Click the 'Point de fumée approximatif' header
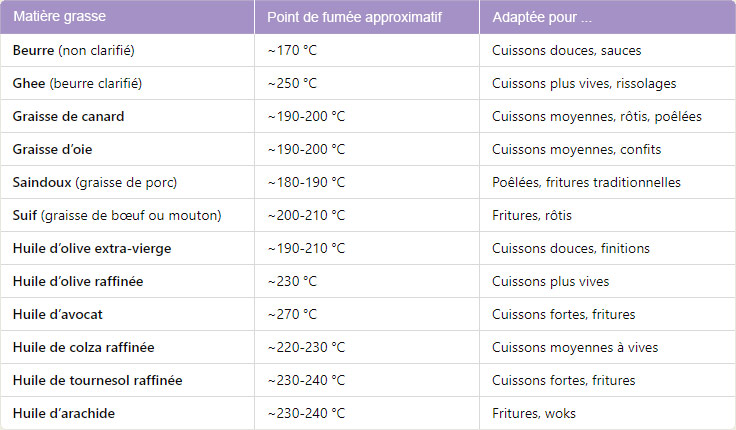Screen dimensions: 736x430 point(354,17)
